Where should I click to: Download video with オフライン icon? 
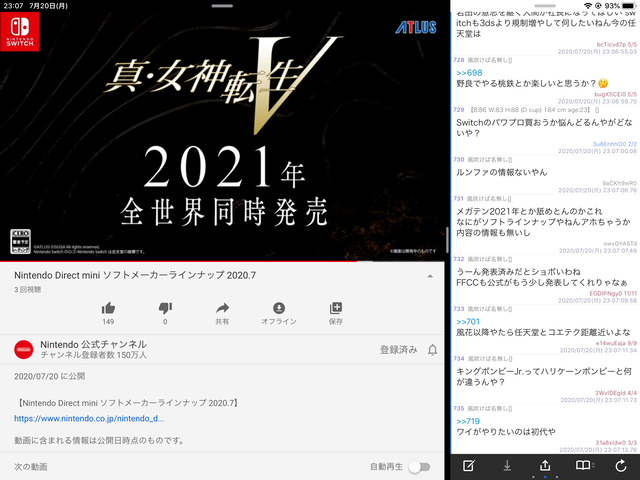[279, 308]
